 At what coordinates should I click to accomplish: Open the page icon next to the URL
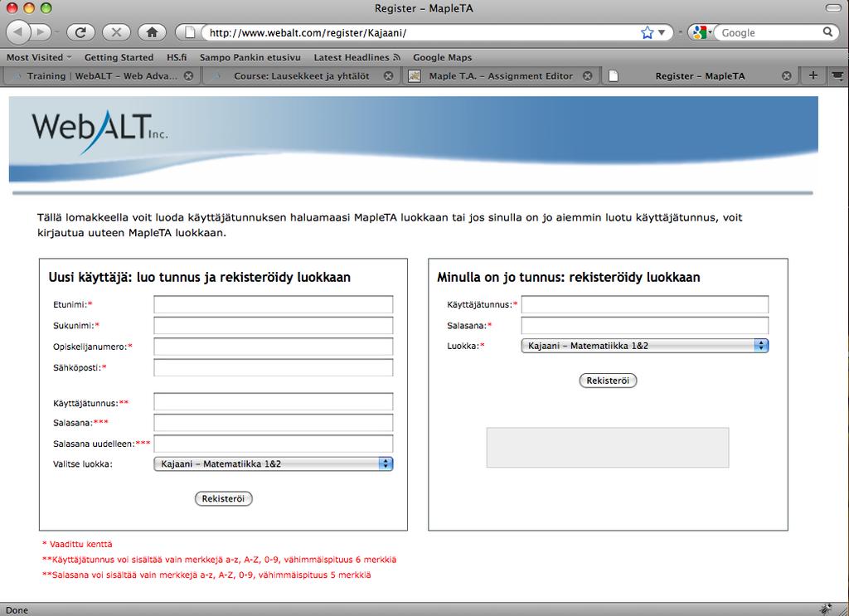[x=190, y=32]
